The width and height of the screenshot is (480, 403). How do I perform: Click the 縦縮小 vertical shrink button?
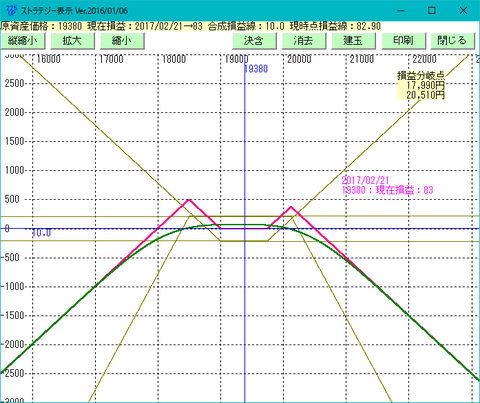pyautogui.click(x=23, y=41)
